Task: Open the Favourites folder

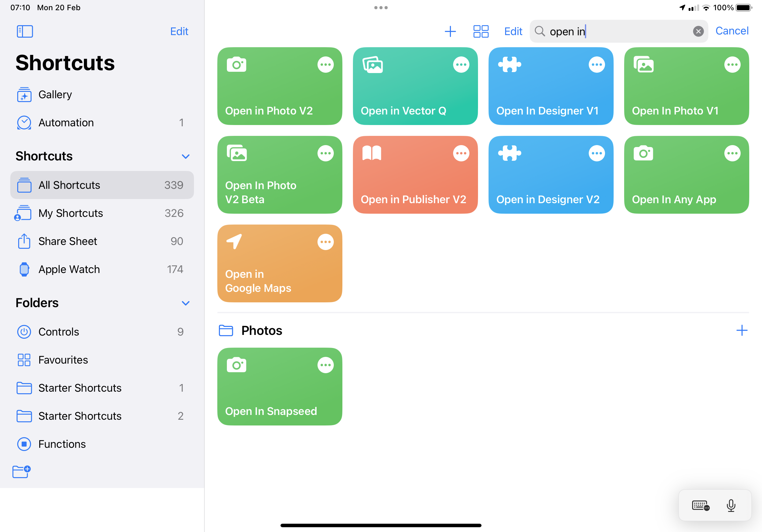Action: [102, 360]
